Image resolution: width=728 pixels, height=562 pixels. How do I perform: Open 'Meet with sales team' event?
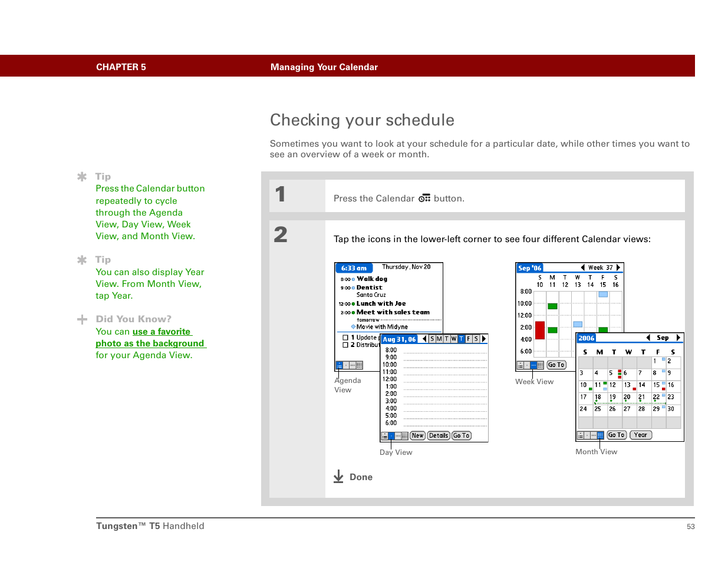coord(393,312)
